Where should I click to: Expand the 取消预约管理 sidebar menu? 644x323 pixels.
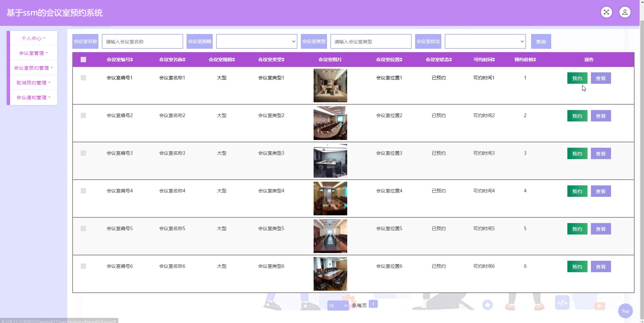tap(34, 83)
